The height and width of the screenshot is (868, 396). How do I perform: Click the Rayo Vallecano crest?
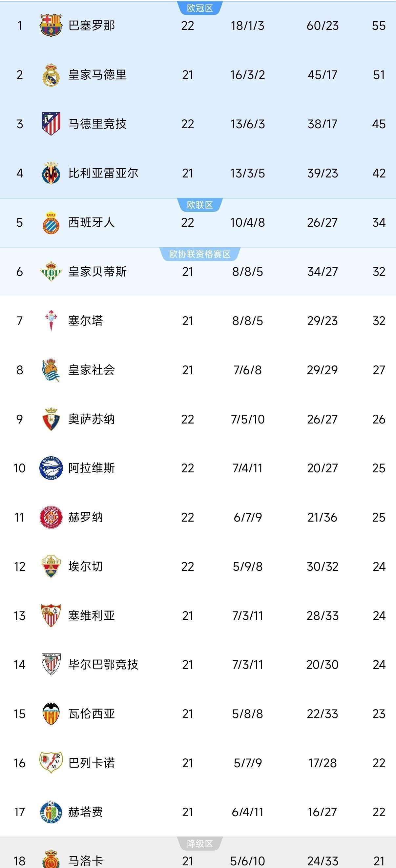click(51, 763)
